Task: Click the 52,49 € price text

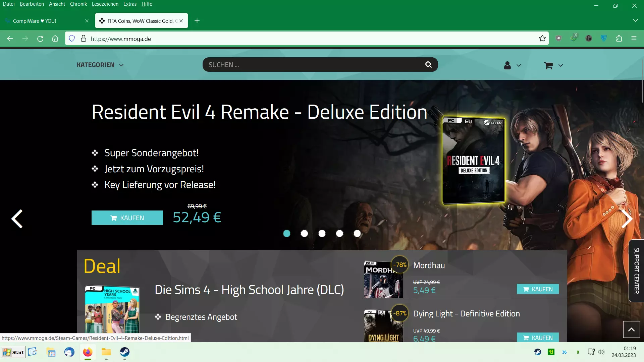Action: tap(197, 218)
